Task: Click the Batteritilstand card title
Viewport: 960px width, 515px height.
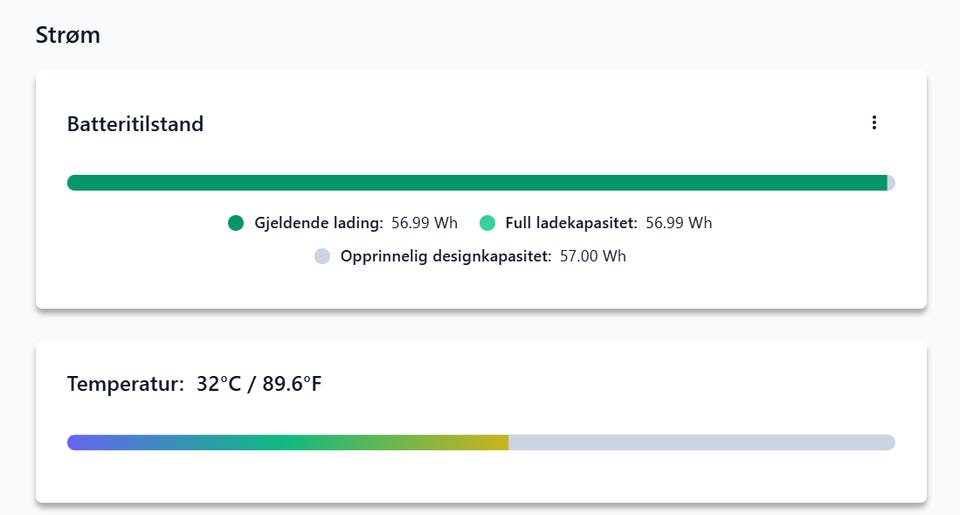Action: [x=135, y=124]
